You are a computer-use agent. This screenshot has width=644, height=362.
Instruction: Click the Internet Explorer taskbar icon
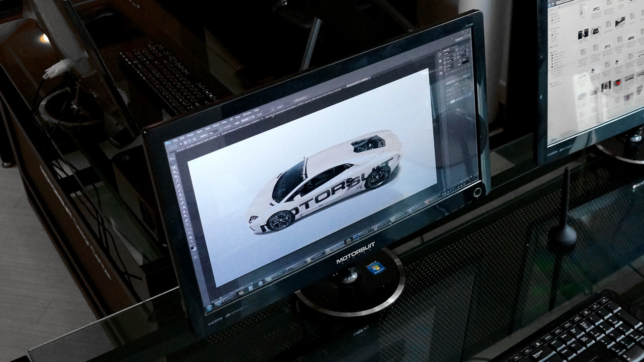[x=219, y=303]
